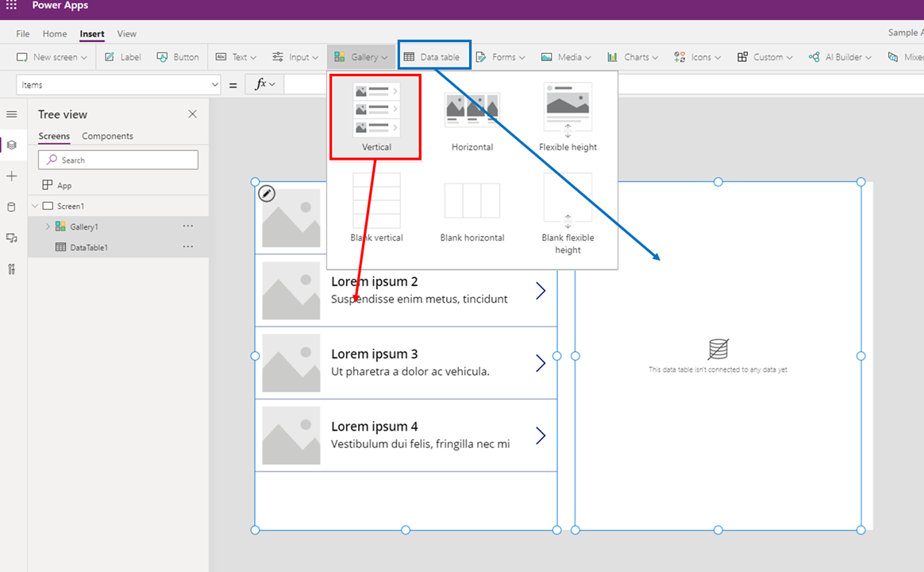Open the Custom dropdown
The height and width of the screenshot is (572, 924).
point(765,57)
